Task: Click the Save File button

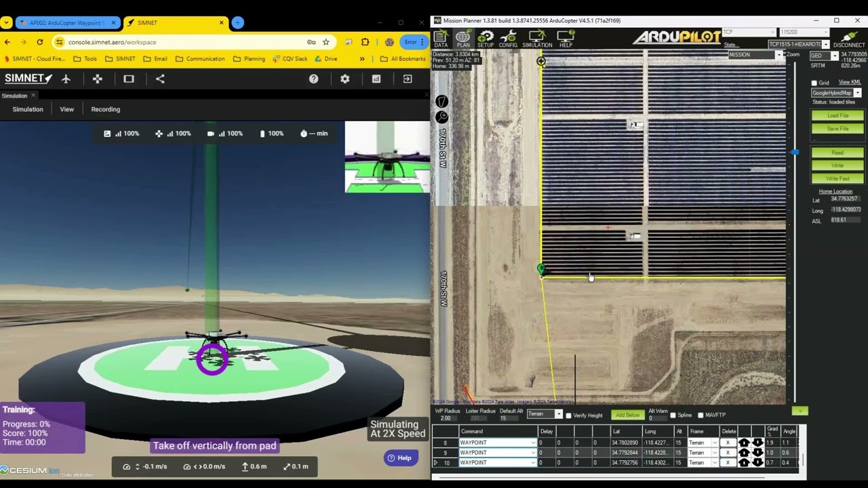Action: coord(837,129)
